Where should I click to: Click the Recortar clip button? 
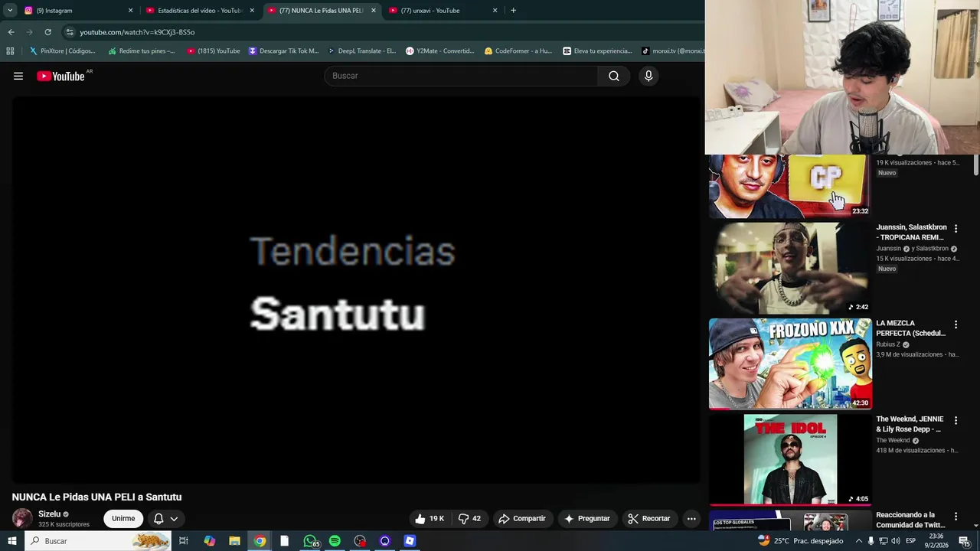point(649,519)
